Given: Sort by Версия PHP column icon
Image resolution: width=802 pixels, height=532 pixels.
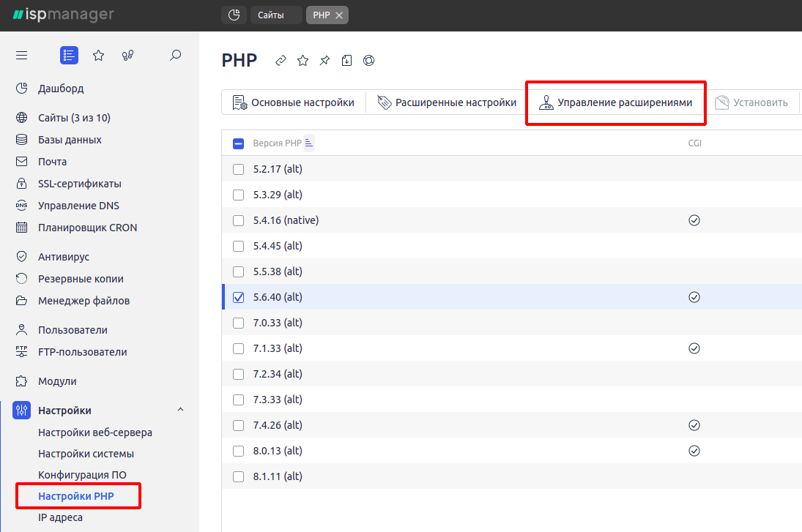Looking at the screenshot, I should pyautogui.click(x=309, y=143).
